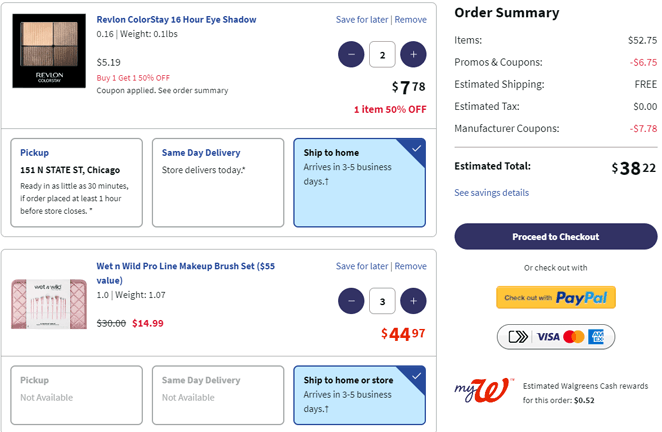
Task: Increase Revlon Eye Shadow quantity with plus button
Action: (x=413, y=54)
